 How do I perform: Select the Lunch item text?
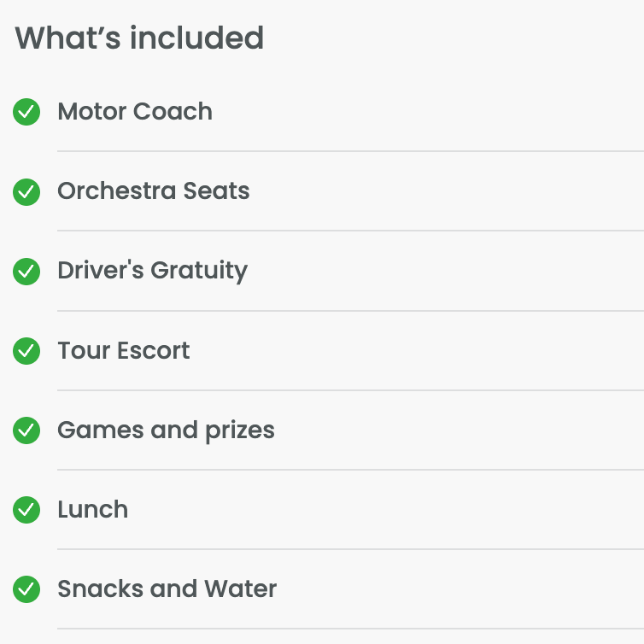92,510
